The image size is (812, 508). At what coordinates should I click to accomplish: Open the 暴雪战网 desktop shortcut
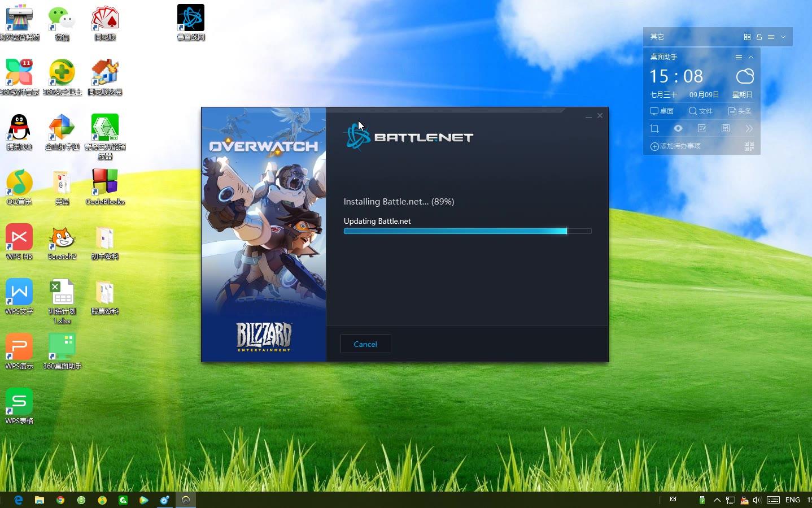(x=191, y=23)
